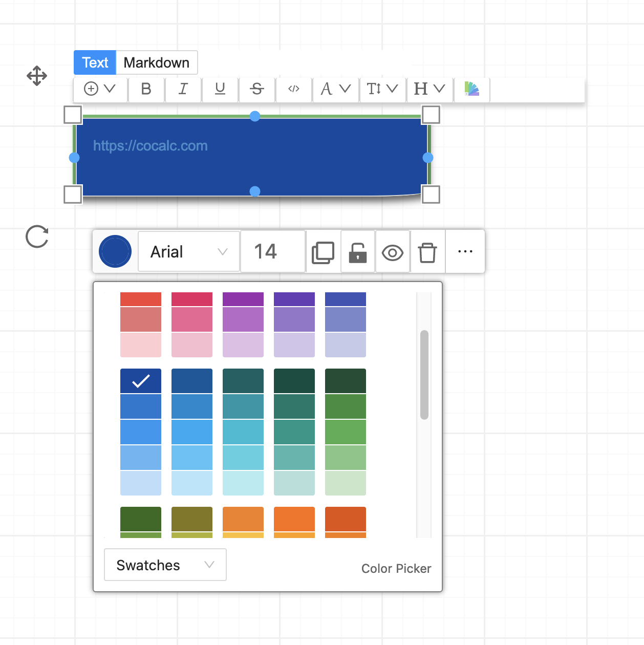Toggle bold formatting in the toolbar
This screenshot has height=645, width=644.
tap(146, 90)
